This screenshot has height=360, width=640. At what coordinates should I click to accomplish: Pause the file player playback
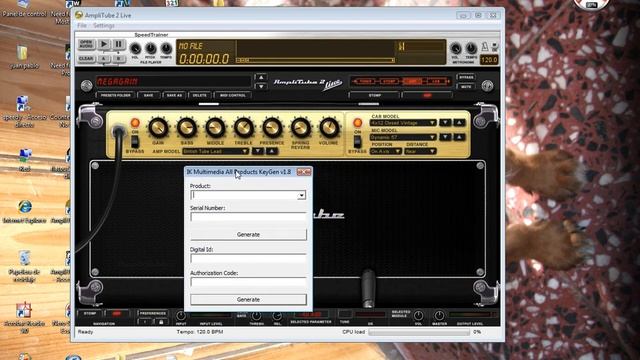(118, 44)
